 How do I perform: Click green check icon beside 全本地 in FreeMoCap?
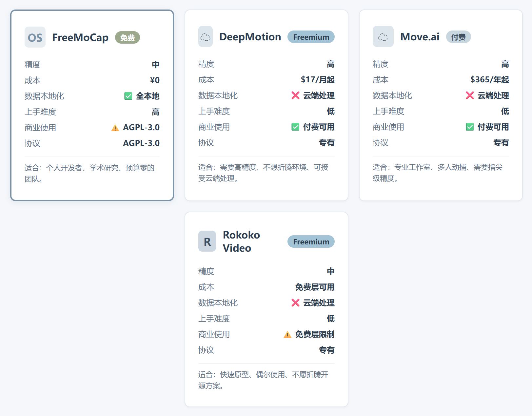pos(128,96)
